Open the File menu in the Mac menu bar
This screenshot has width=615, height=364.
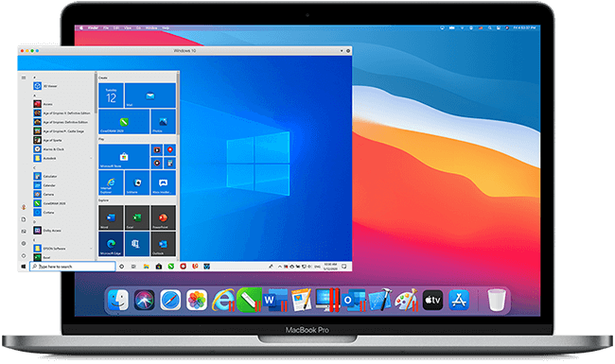coord(106,28)
